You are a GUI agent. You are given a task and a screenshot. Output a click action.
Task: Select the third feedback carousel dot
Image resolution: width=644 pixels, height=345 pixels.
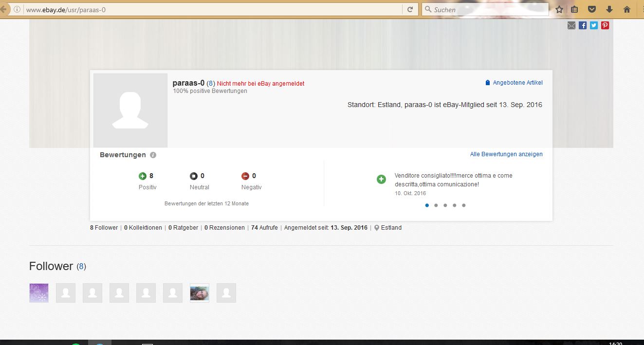pyautogui.click(x=445, y=205)
